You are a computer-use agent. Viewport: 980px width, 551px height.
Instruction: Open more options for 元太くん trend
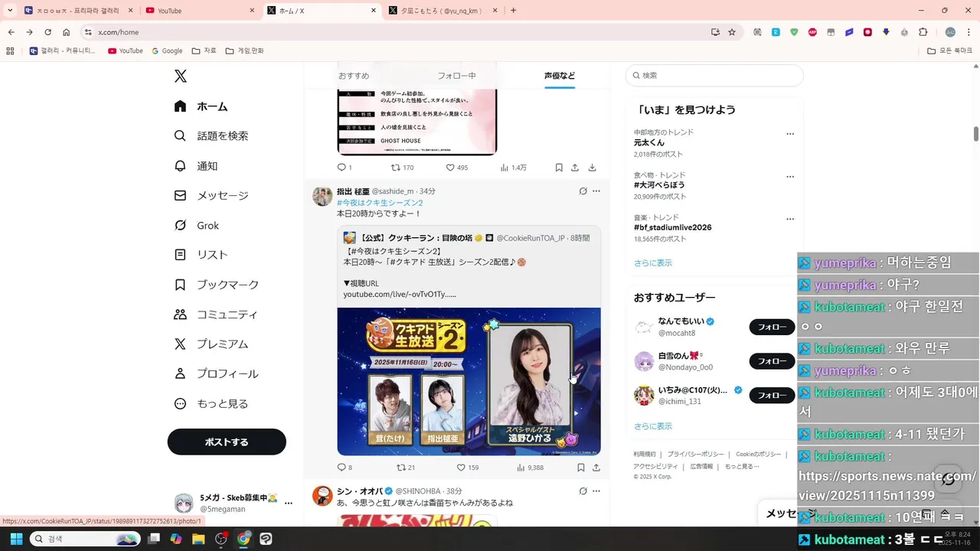(790, 134)
